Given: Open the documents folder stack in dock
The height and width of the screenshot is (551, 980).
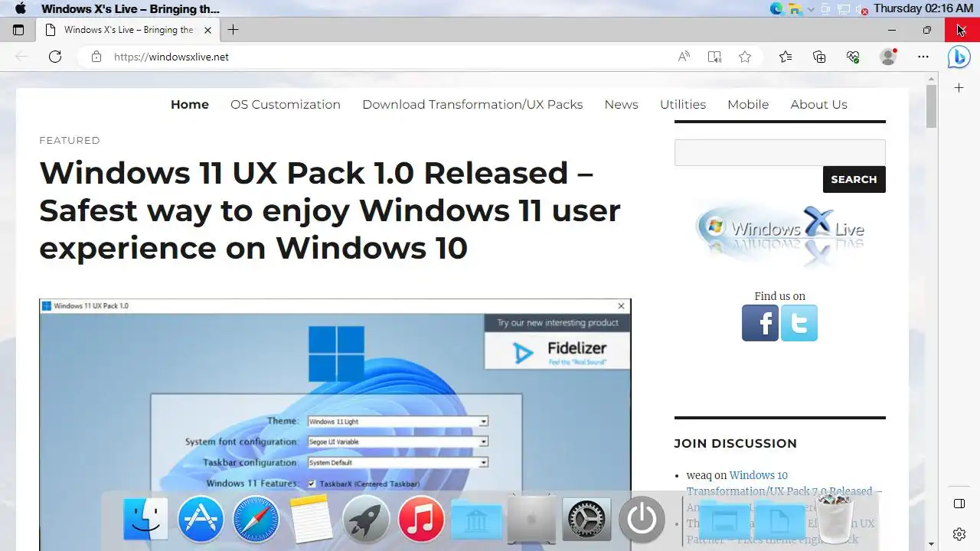Looking at the screenshot, I should (779, 520).
